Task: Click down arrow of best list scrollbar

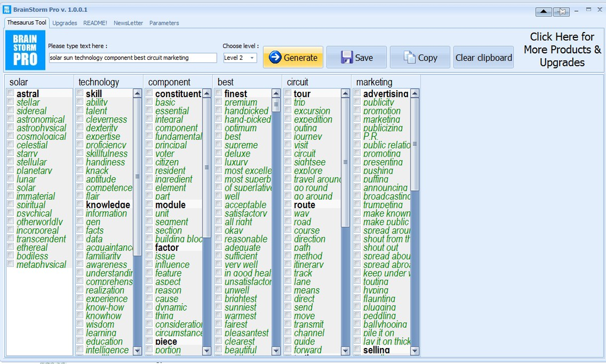Action: click(x=276, y=350)
